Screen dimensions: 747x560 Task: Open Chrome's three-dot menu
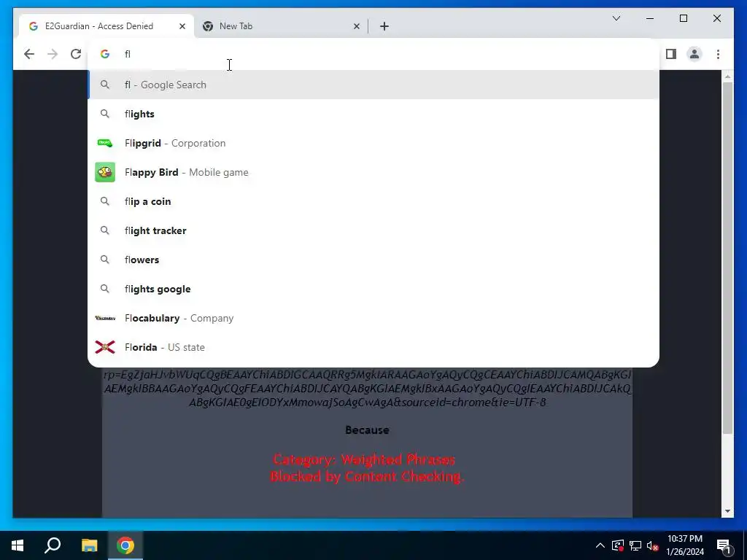click(x=718, y=54)
